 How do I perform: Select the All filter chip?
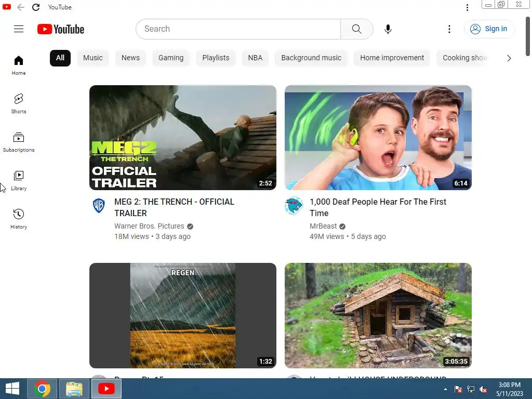coord(60,58)
